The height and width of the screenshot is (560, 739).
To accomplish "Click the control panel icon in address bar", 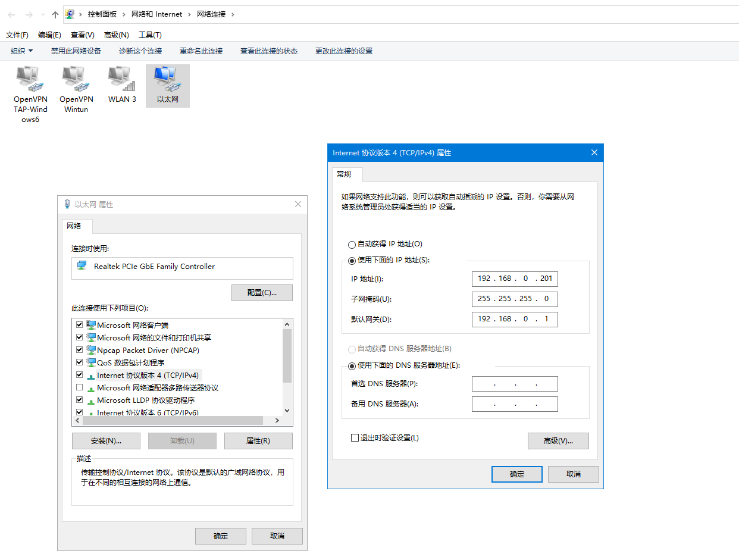I will 70,14.
